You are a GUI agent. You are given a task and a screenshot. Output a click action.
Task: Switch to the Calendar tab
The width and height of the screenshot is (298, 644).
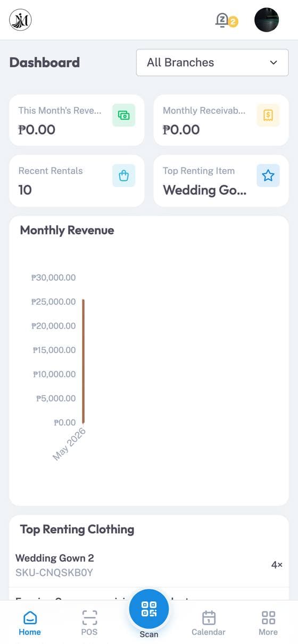[209, 622]
